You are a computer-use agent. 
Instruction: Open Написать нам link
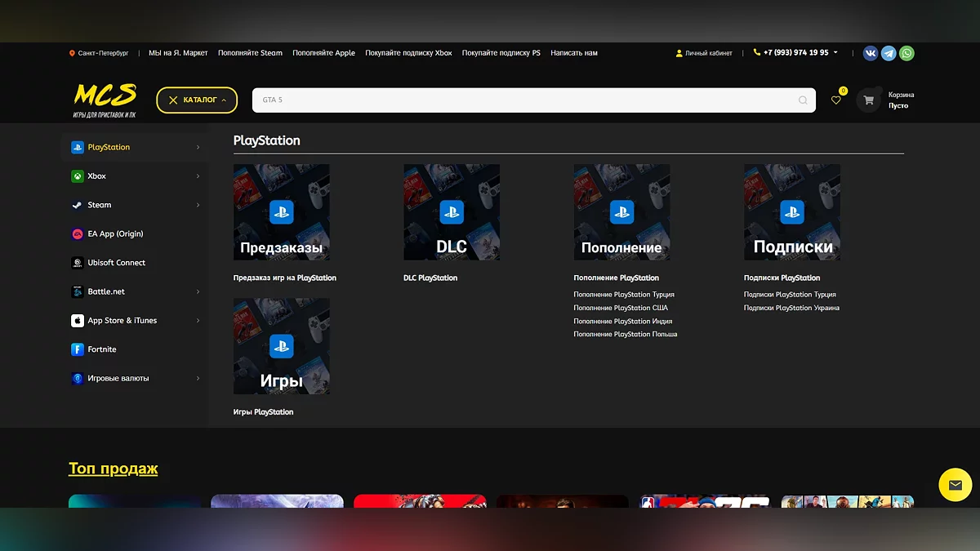coord(574,53)
